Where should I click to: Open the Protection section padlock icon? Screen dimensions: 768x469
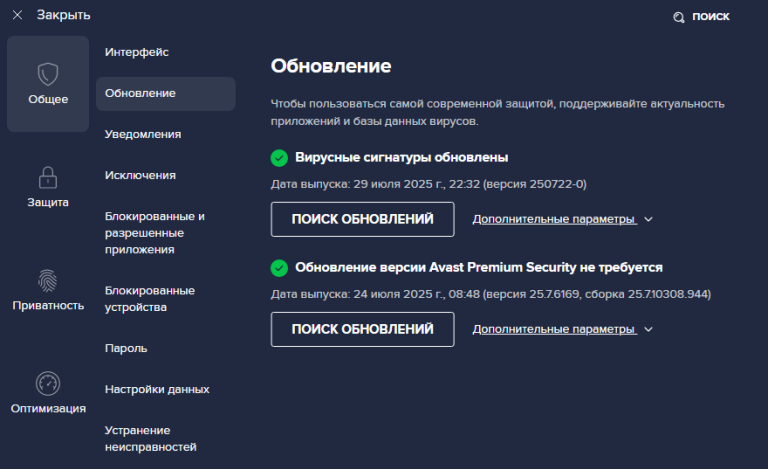click(x=48, y=177)
